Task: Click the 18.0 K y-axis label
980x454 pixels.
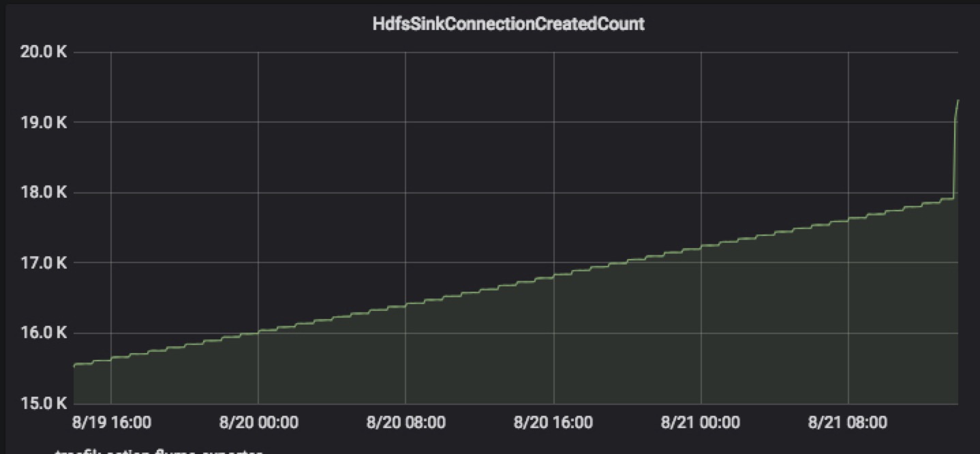Action: point(44,193)
